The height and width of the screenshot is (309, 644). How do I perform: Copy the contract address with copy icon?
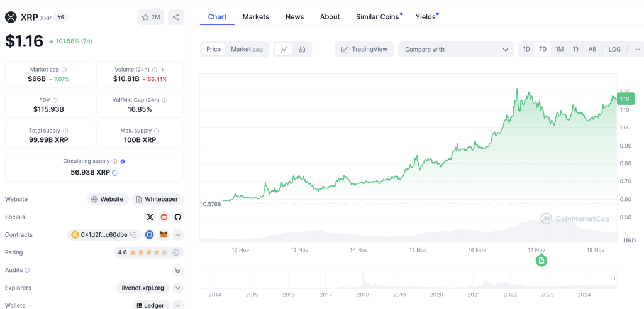133,235
